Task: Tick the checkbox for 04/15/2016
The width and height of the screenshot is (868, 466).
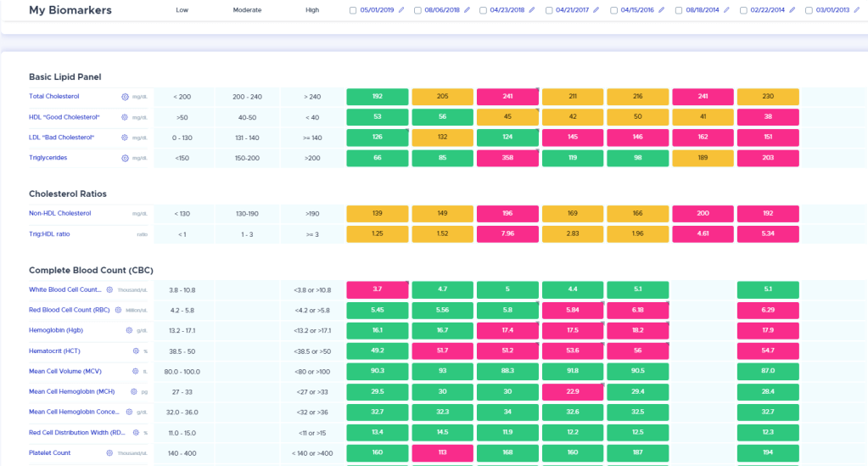Action: click(x=613, y=10)
